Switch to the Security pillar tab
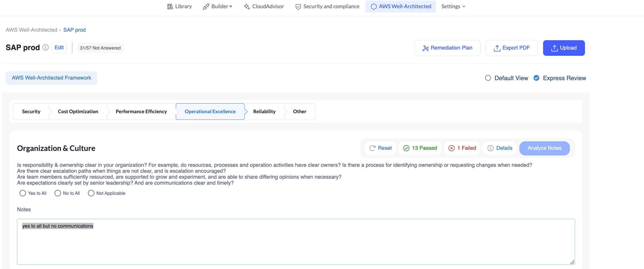Viewport: 644px width, 269px height. 31,112
